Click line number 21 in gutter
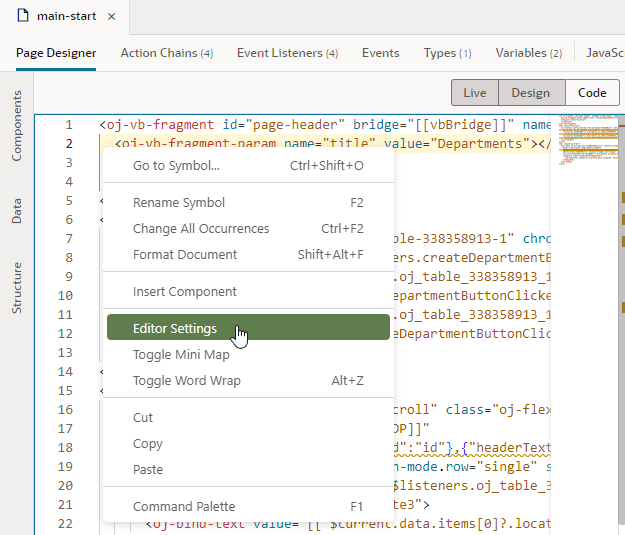The height and width of the screenshot is (535, 625). [x=65, y=505]
